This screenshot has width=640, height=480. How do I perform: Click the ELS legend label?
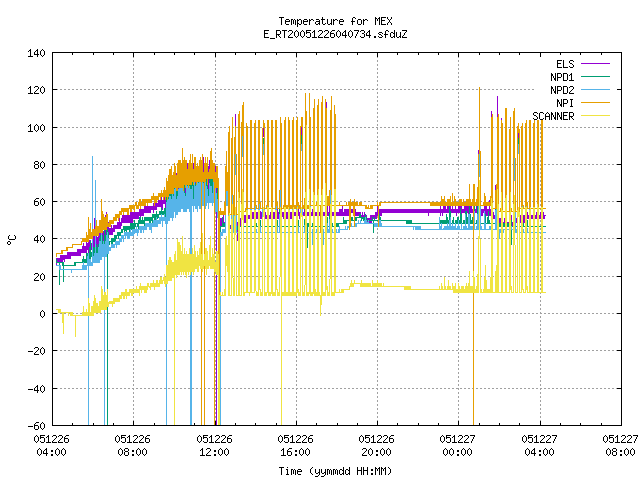[x=565, y=64]
